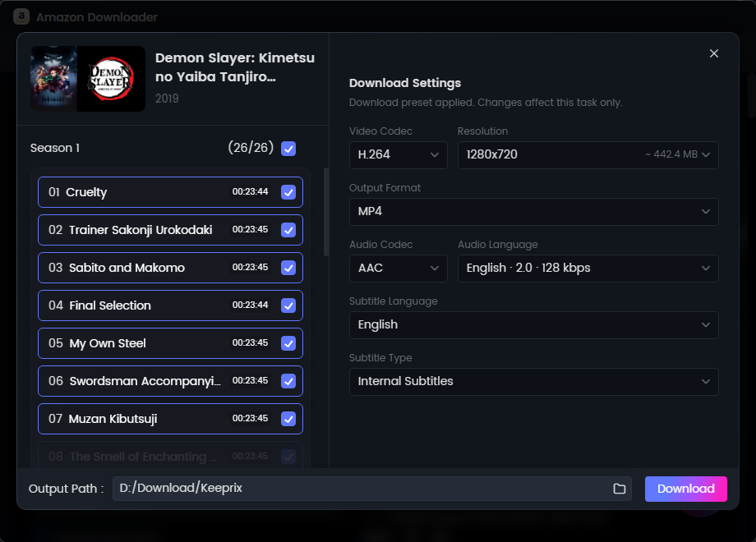Click the Amazon Downloader app logo icon
Image resolution: width=756 pixels, height=542 pixels.
pyautogui.click(x=21, y=17)
